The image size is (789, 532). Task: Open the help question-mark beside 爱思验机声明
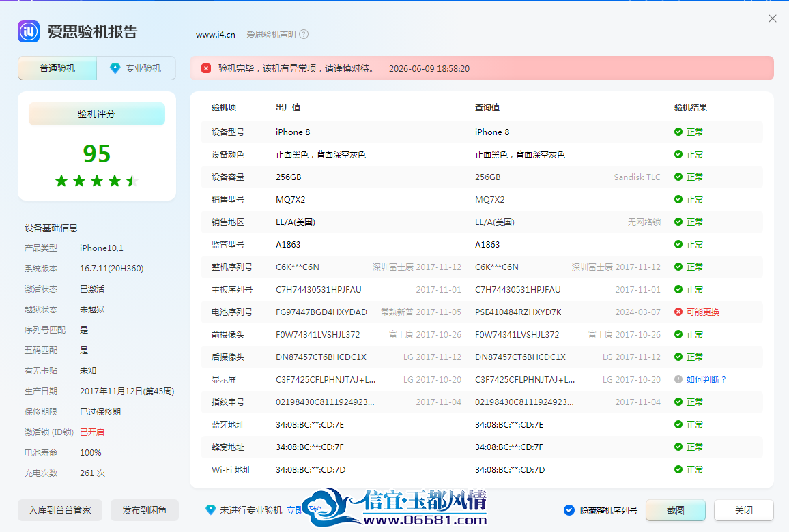(x=304, y=34)
